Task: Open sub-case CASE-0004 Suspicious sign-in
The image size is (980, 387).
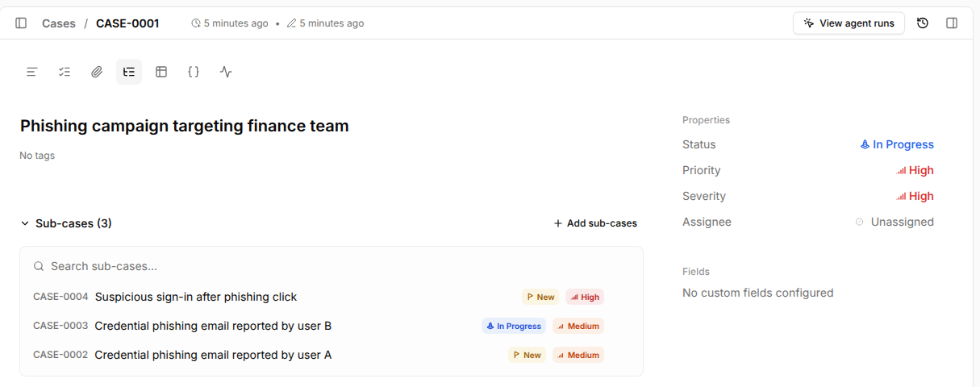Action: (x=332, y=297)
